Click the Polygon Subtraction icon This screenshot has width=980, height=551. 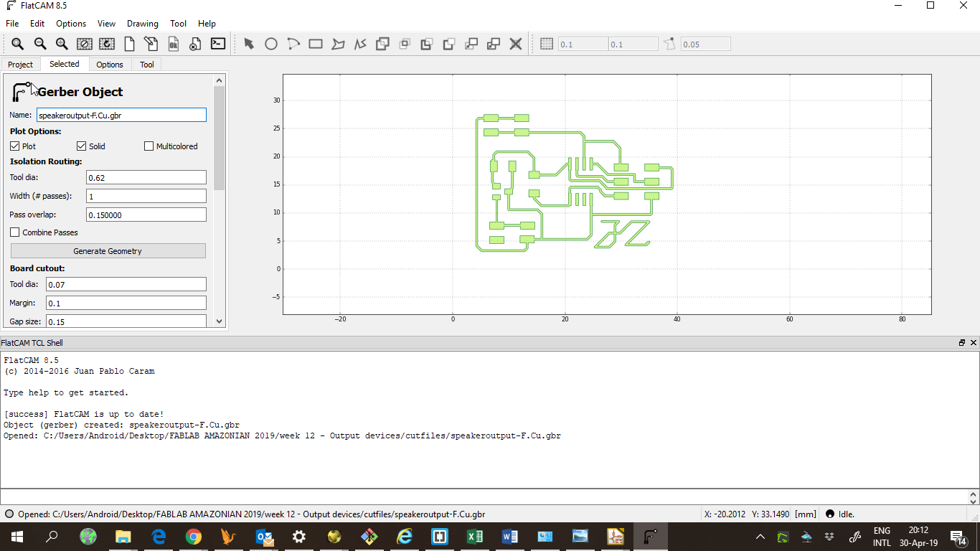tap(427, 44)
